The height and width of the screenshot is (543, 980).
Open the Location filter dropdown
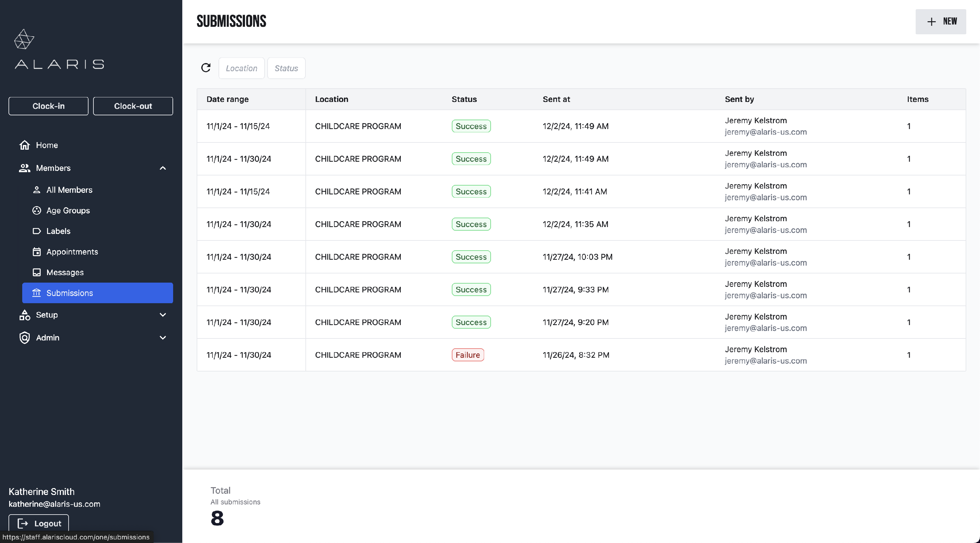(x=241, y=68)
